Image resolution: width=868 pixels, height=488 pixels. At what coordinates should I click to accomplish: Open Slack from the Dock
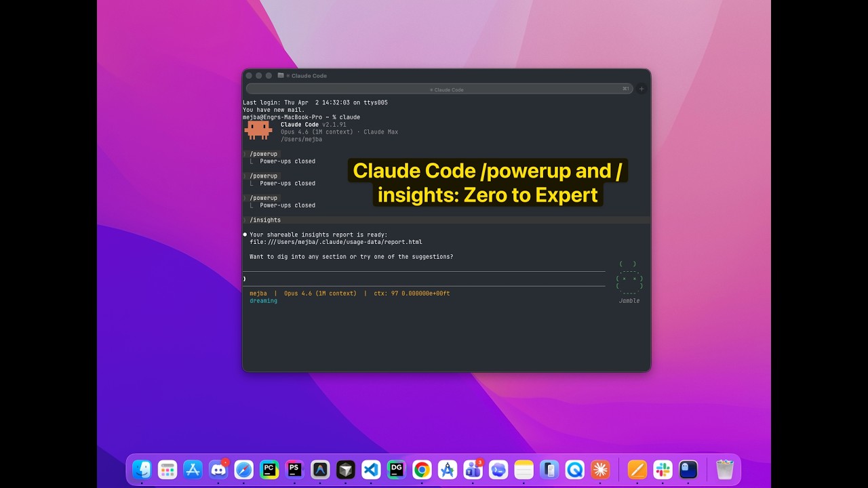pos(663,469)
